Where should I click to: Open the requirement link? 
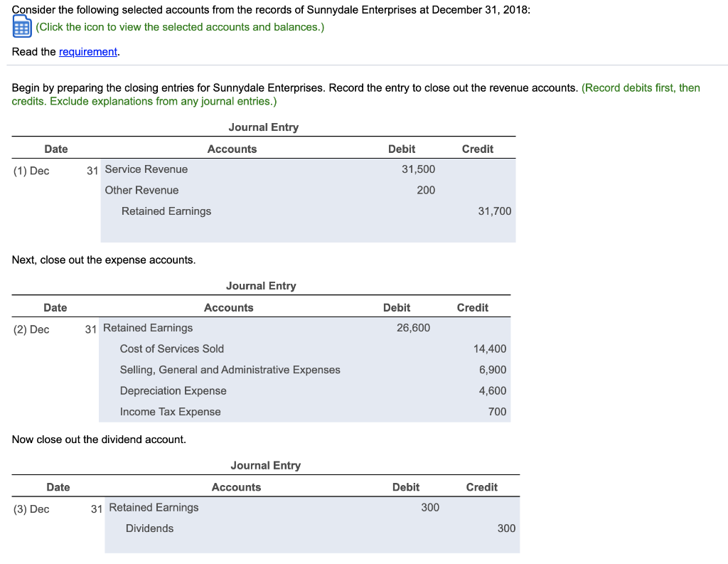tap(87, 52)
